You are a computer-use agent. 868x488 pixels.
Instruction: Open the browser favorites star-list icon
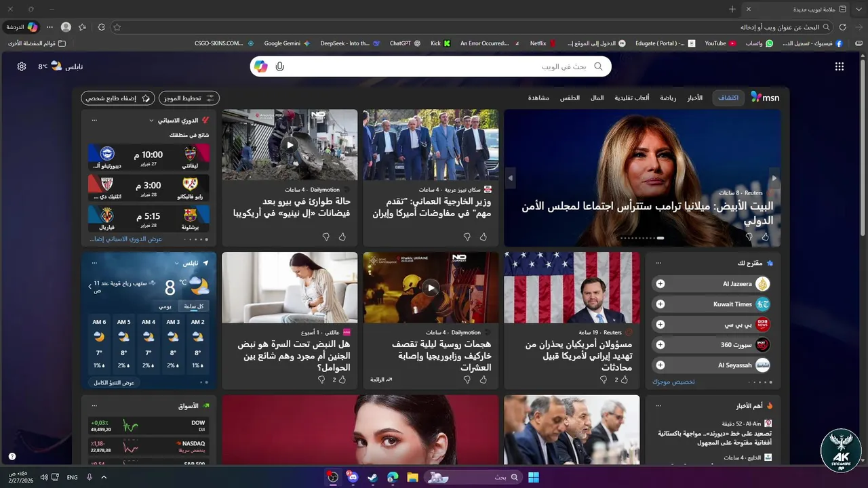point(83,27)
